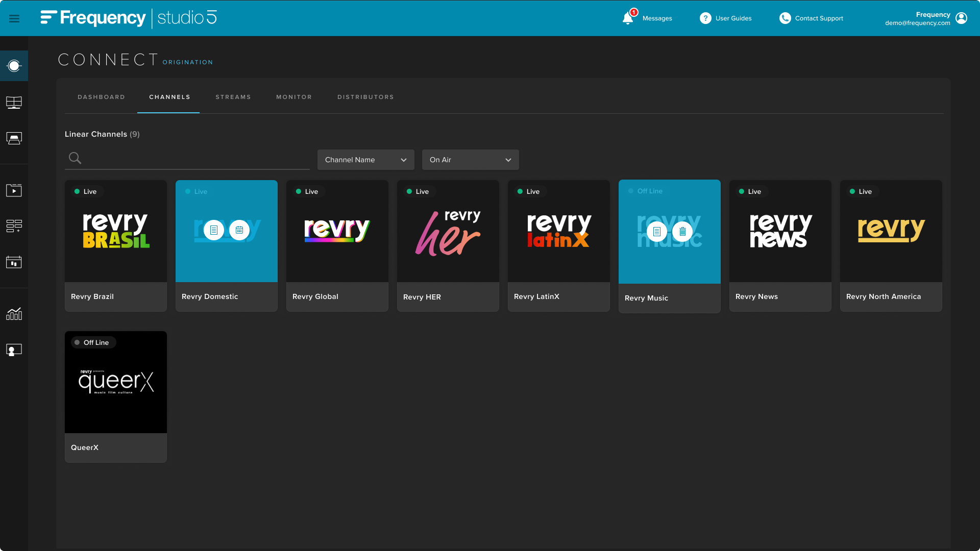Image resolution: width=980 pixels, height=551 pixels.
Task: Open the tray screen sidebar icon
Action: click(x=14, y=139)
